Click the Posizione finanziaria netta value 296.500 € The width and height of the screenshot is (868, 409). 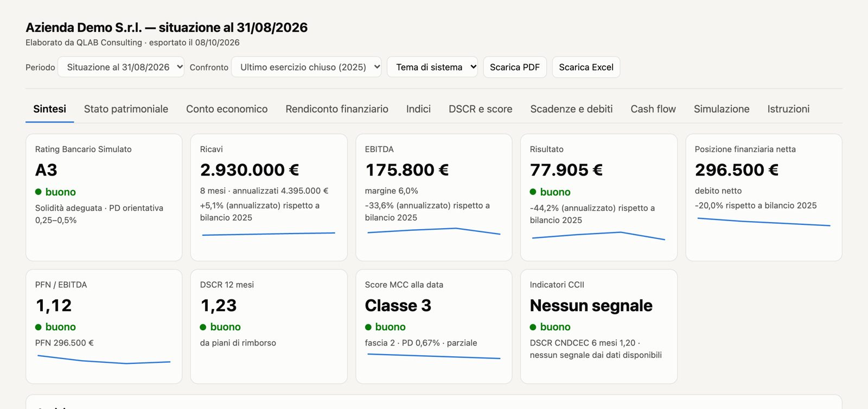pyautogui.click(x=737, y=170)
